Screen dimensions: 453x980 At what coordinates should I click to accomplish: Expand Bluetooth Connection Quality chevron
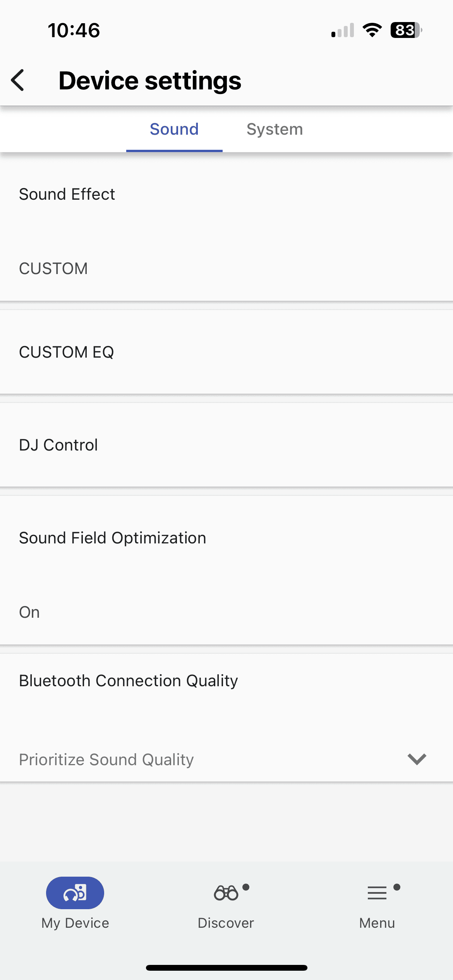tap(417, 759)
